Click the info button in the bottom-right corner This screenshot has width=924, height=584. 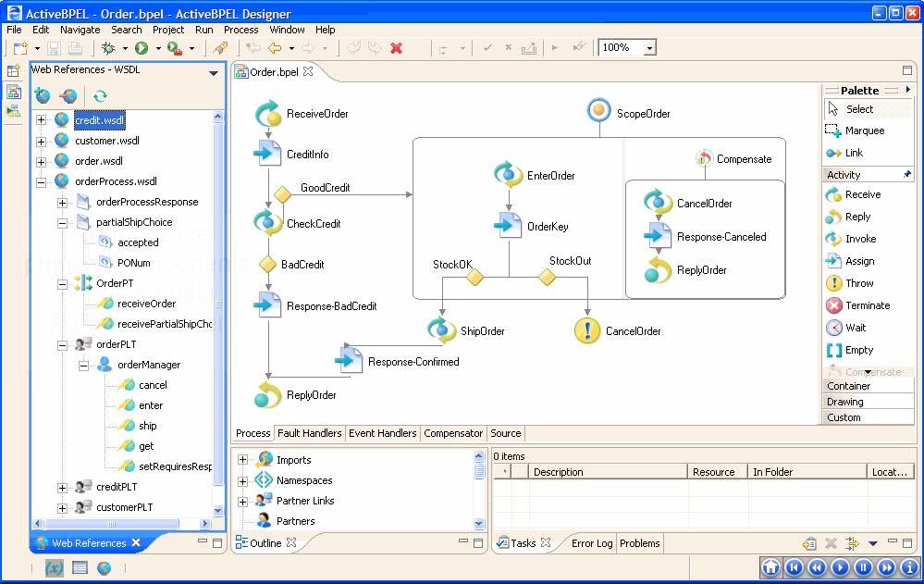tap(909, 567)
